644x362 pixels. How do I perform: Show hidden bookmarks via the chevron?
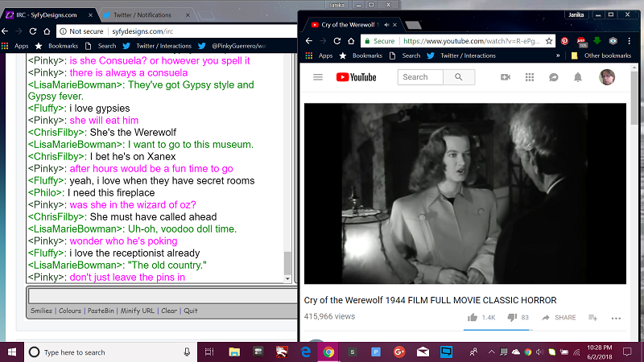(x=558, y=56)
